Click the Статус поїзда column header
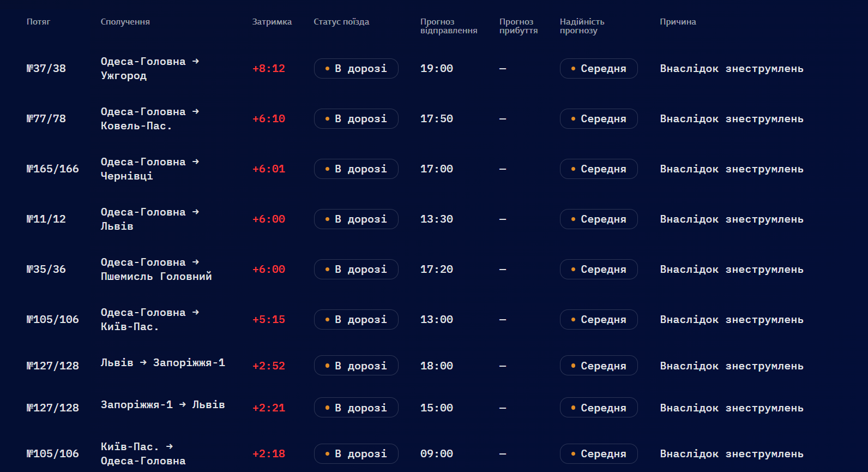Image resolution: width=868 pixels, height=472 pixels. pyautogui.click(x=341, y=22)
